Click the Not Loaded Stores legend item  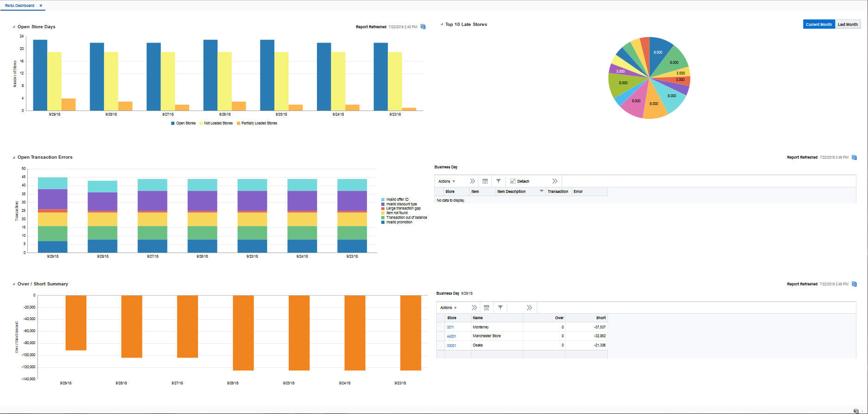click(216, 124)
